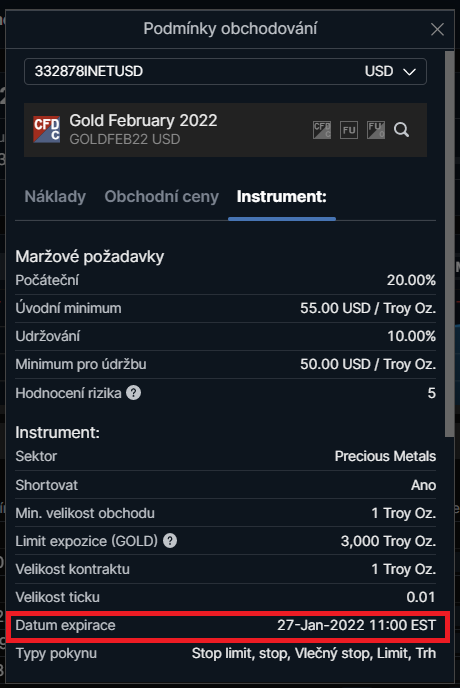Image resolution: width=460 pixels, height=688 pixels.
Task: Click the dialog vertical scrollbar
Action: coord(449,244)
